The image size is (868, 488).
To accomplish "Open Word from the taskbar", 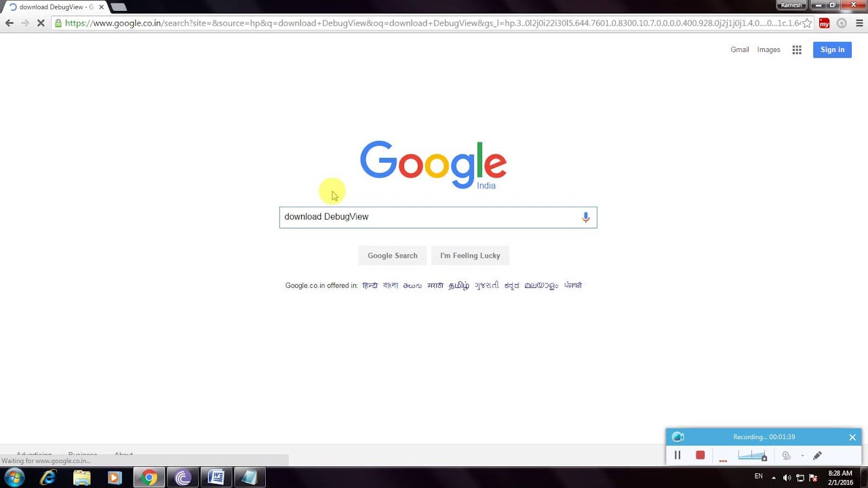I will click(x=216, y=478).
